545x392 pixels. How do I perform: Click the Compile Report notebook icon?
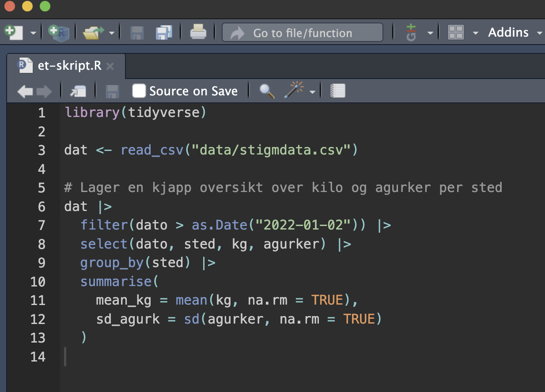(338, 91)
